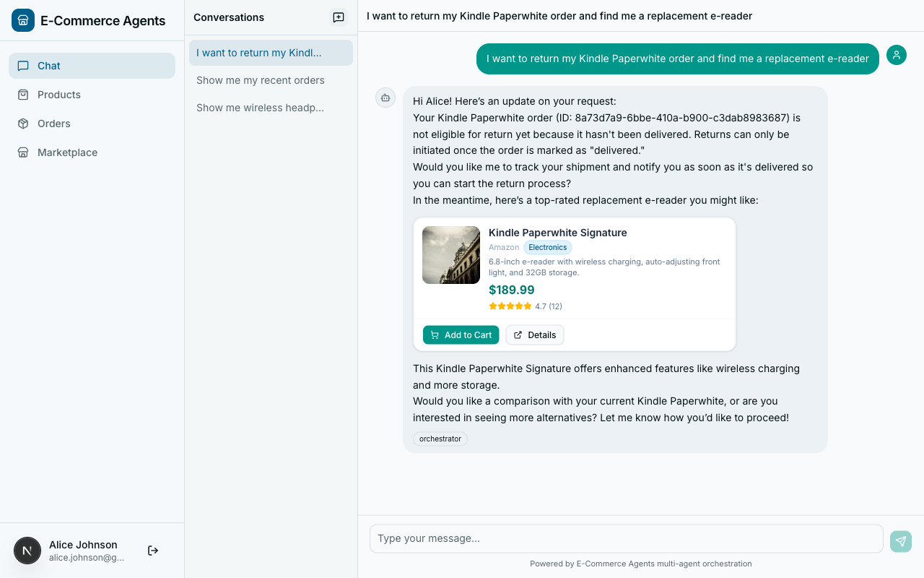Screen dimensions: 924x578
Task: Click the 4.7 star rating
Action: coord(526,306)
